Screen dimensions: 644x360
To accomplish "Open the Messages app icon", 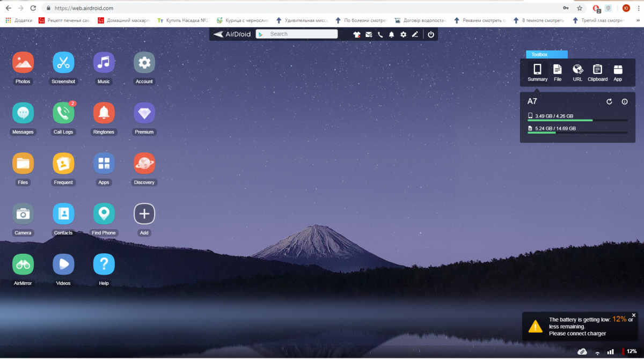I will 23,113.
